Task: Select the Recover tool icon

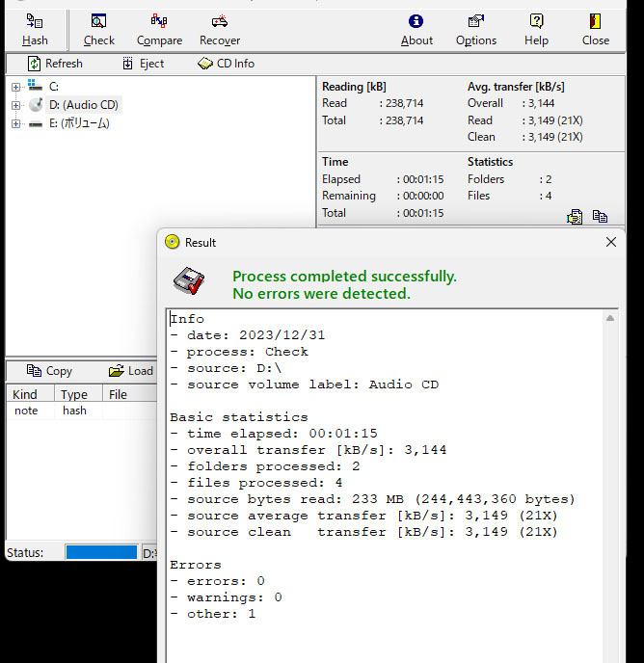Action: coord(220,29)
